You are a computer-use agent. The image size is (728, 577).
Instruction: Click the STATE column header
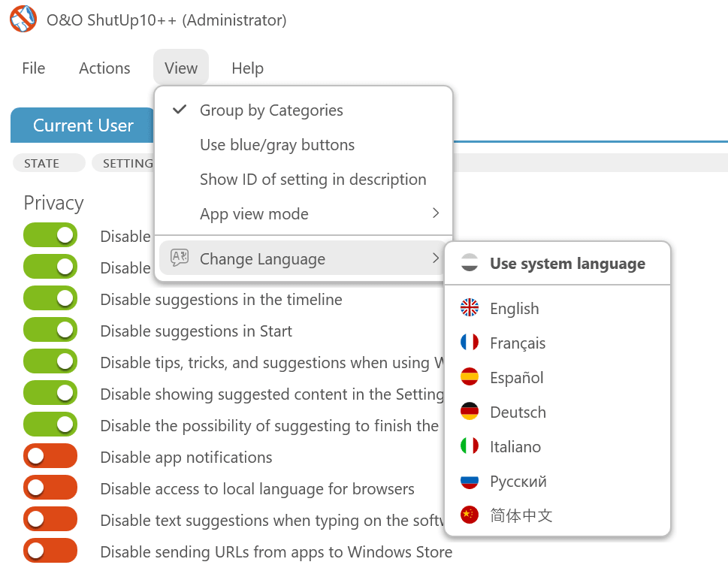click(x=42, y=163)
